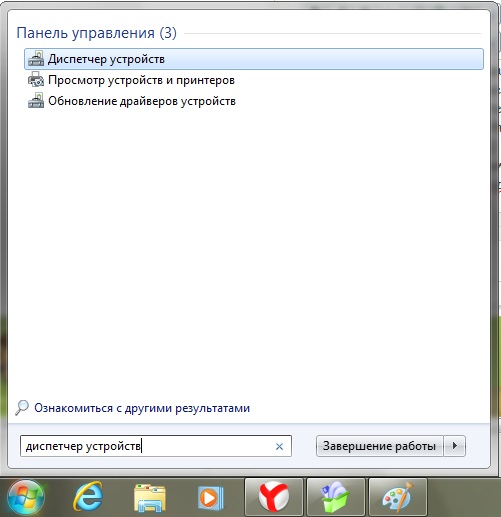This screenshot has height=517, width=501.
Task: Click the magnifier icon beside other results
Action: [x=22, y=408]
